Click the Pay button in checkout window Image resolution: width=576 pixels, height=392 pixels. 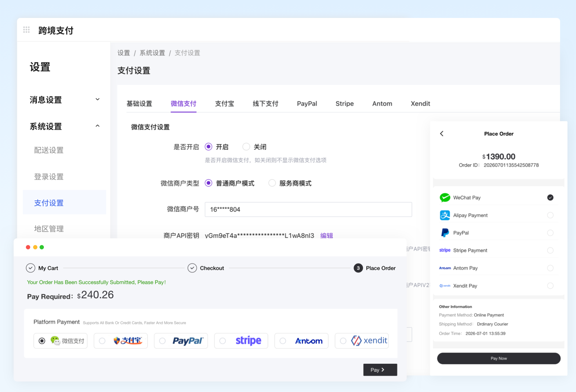tap(380, 370)
